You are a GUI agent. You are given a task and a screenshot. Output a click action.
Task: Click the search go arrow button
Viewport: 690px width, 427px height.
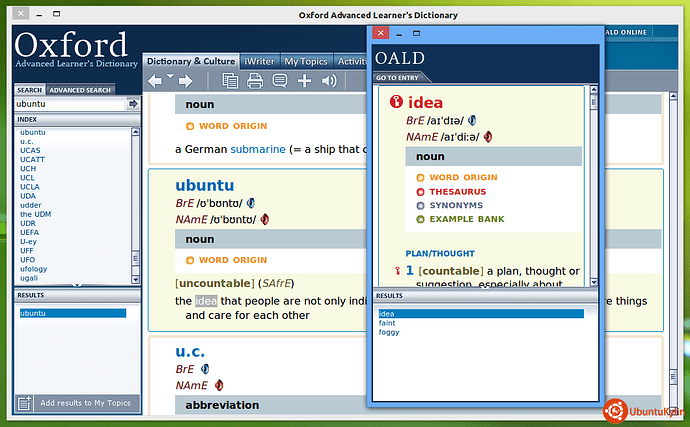click(133, 104)
